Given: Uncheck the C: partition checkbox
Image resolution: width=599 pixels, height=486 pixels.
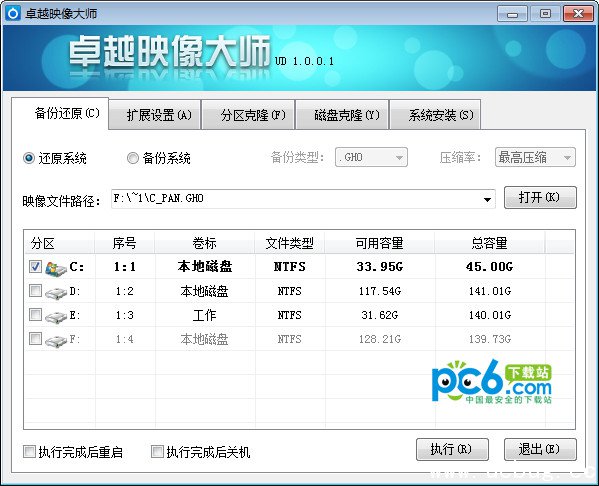Looking at the screenshot, I should tap(36, 267).
